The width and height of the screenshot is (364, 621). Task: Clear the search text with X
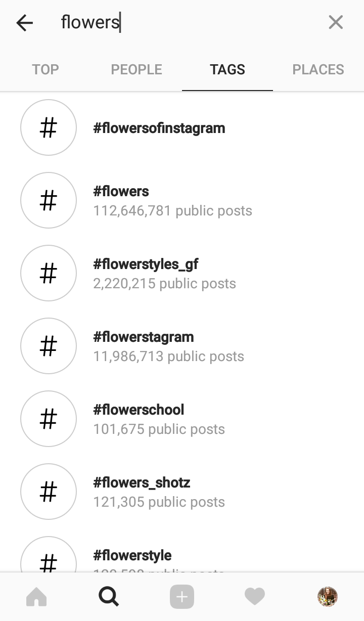coord(336,23)
